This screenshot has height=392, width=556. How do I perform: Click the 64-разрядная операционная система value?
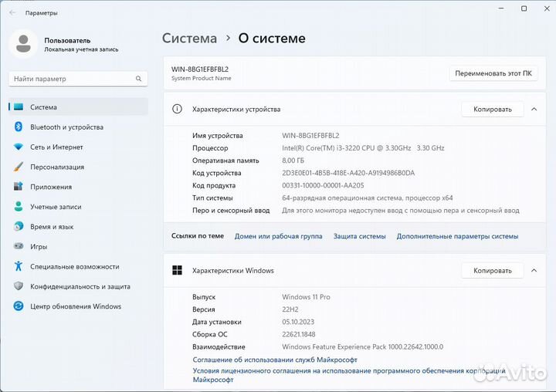click(368, 198)
